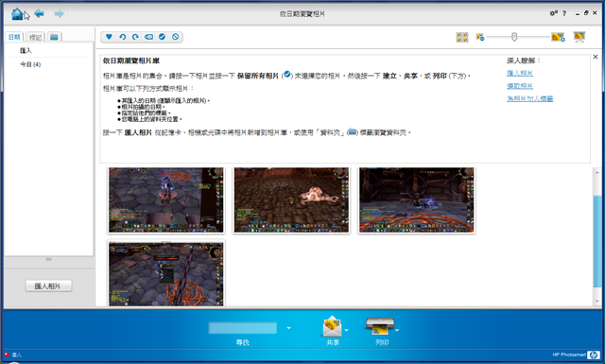The height and width of the screenshot is (364, 605).
Task: Click the HP logo in status bar
Action: click(x=594, y=355)
